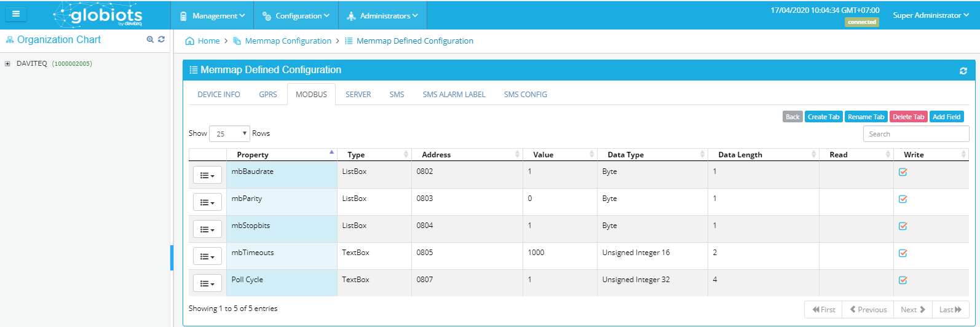Open the Management menu
This screenshot has width=980, height=327.
click(x=212, y=15)
